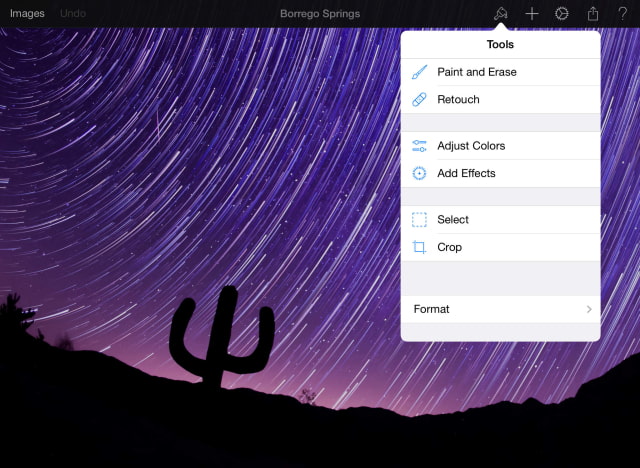Tap the plus Add icon
640x468 pixels.
point(532,13)
